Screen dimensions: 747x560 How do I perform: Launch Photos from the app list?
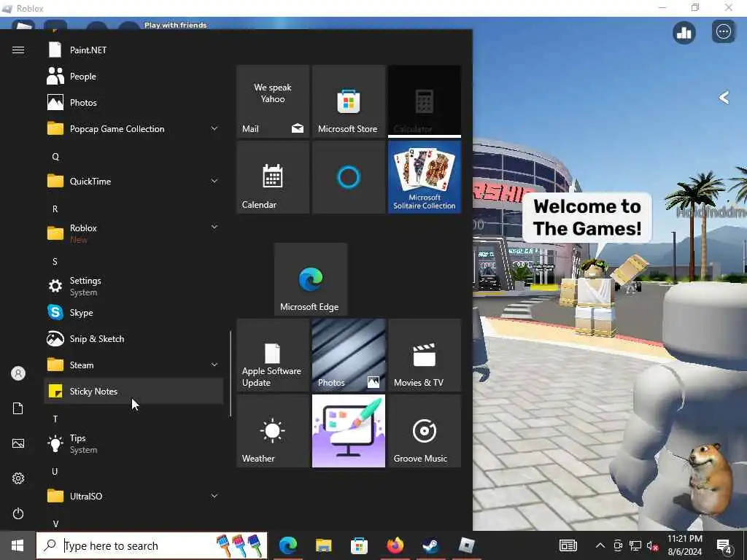coord(133,102)
